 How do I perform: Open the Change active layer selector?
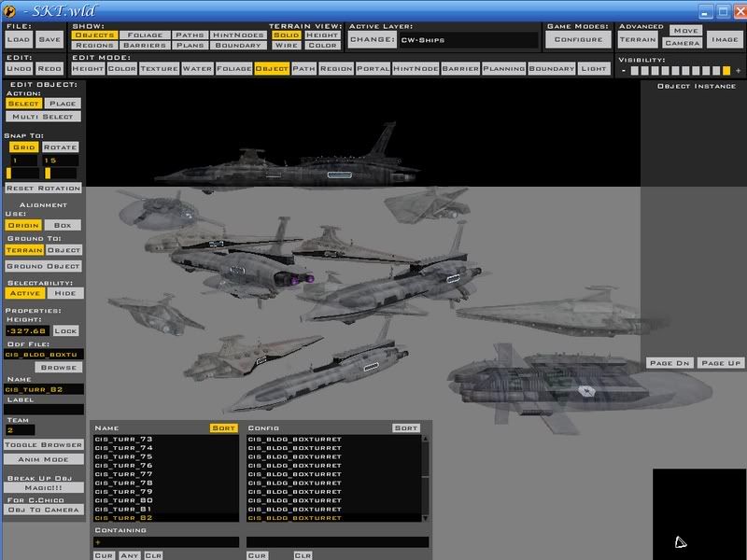373,39
